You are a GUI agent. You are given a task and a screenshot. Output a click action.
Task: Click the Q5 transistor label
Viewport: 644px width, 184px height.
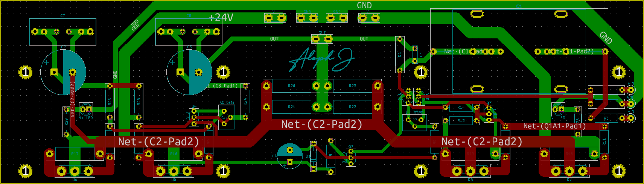[x=174, y=180]
